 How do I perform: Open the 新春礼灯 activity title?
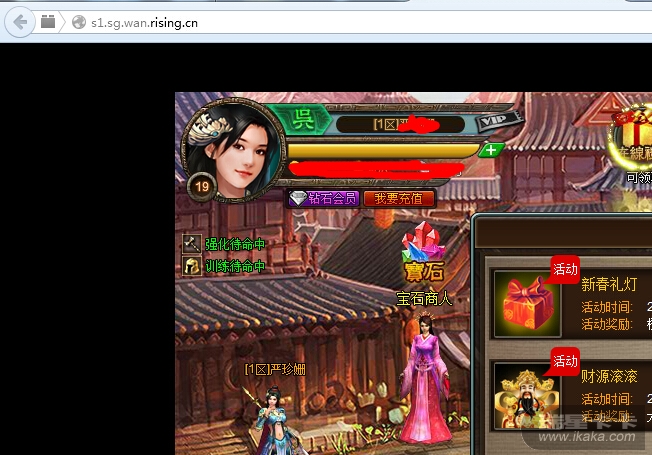[609, 284]
